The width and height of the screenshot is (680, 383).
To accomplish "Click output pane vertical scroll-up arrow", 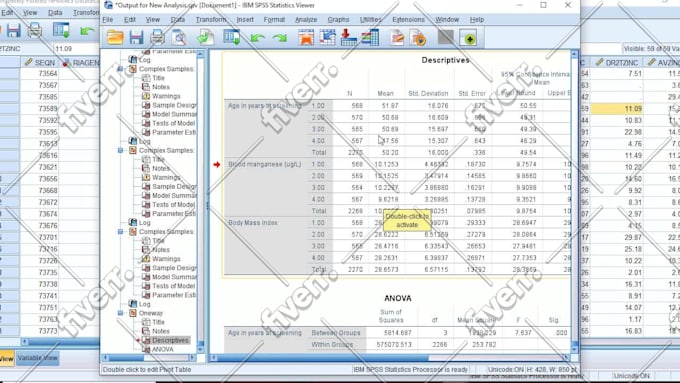I will click(x=575, y=54).
